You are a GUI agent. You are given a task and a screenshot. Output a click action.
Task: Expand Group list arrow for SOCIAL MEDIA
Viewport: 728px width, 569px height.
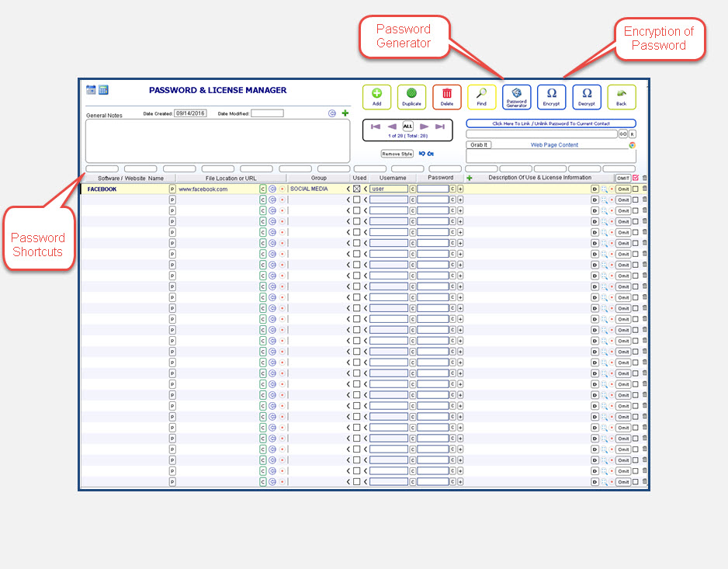coord(348,189)
